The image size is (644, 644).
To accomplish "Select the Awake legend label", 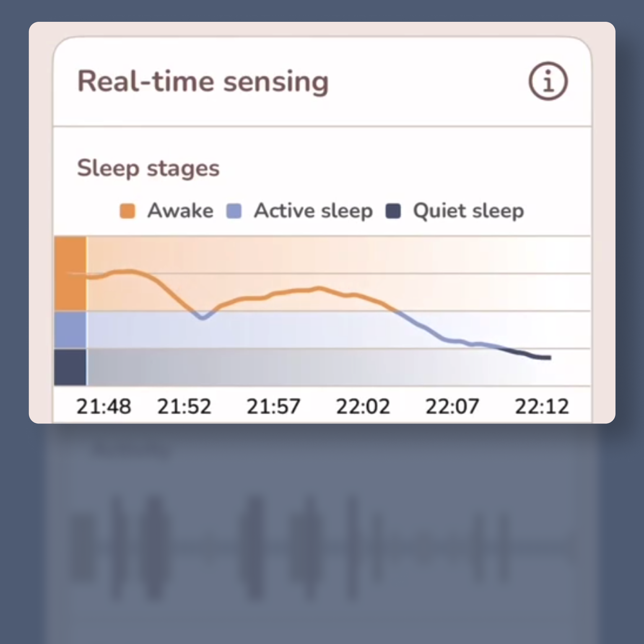I will (180, 210).
